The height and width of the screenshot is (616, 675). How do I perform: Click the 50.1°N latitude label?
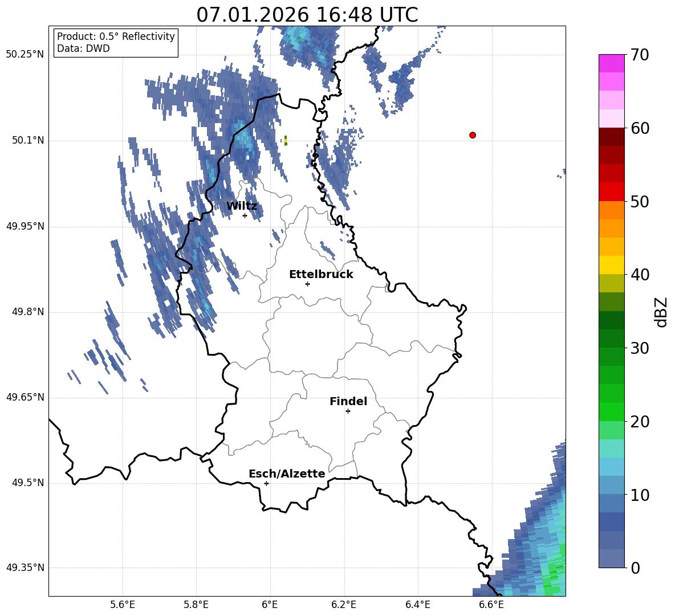point(28,140)
